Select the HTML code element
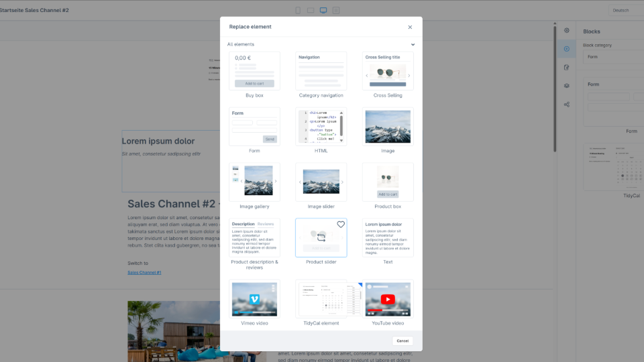This screenshot has width=644, height=362. 321,127
